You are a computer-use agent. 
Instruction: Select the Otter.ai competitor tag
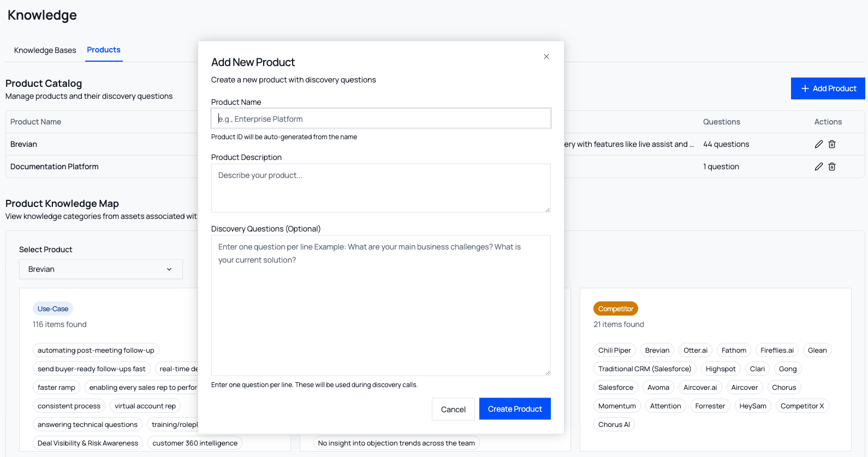[x=695, y=351]
